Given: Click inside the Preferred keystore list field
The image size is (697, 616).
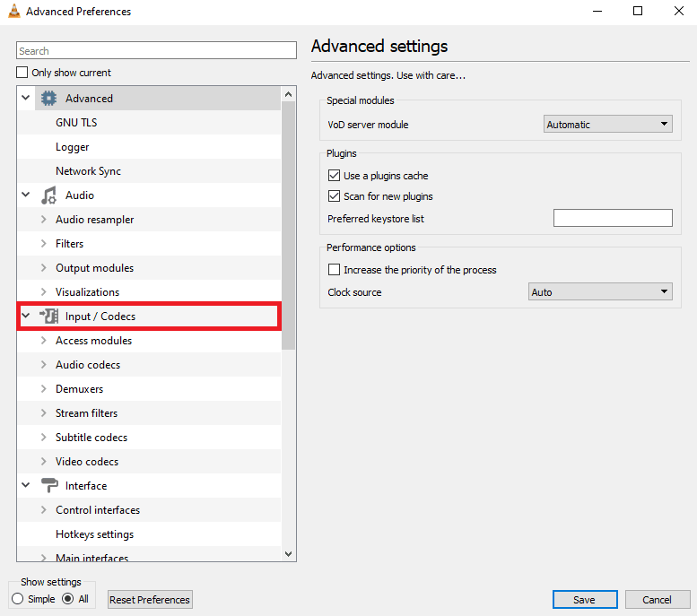Looking at the screenshot, I should [613, 218].
